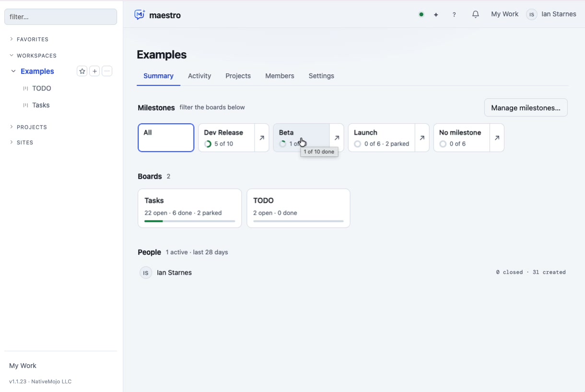Collapse the Workspaces section
The image size is (585, 392).
click(33, 56)
